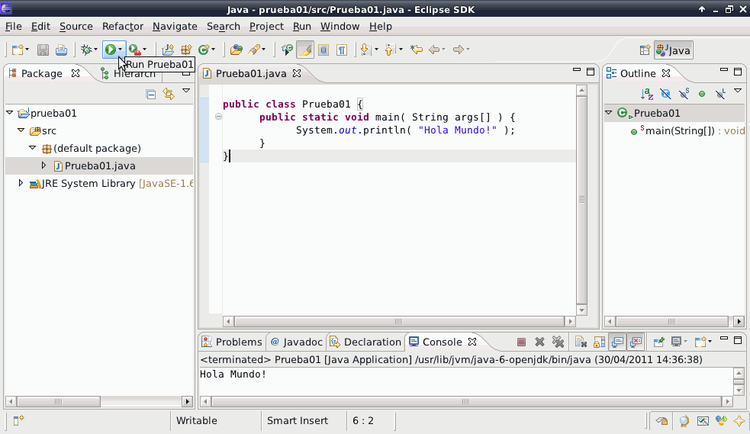Close the Prueba01.java editor tab

pos(297,73)
